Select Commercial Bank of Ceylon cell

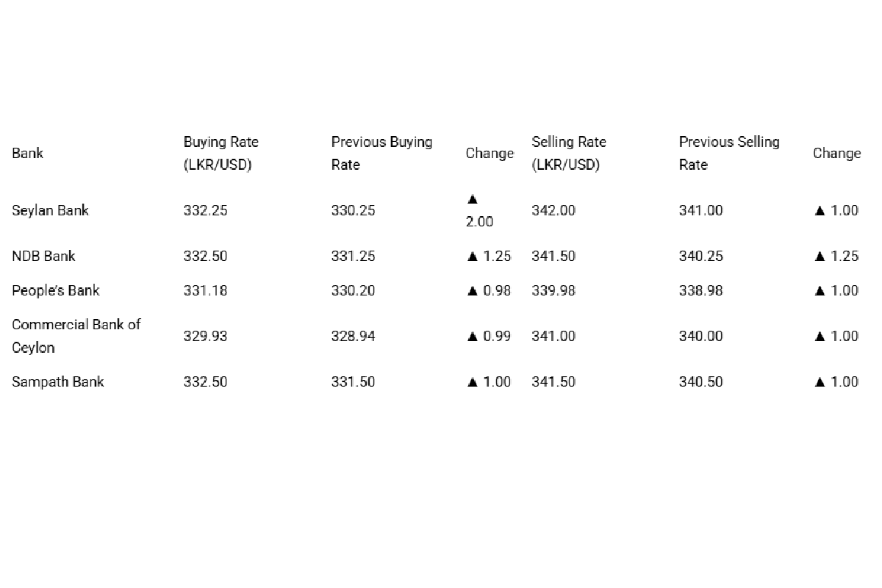click(76, 336)
